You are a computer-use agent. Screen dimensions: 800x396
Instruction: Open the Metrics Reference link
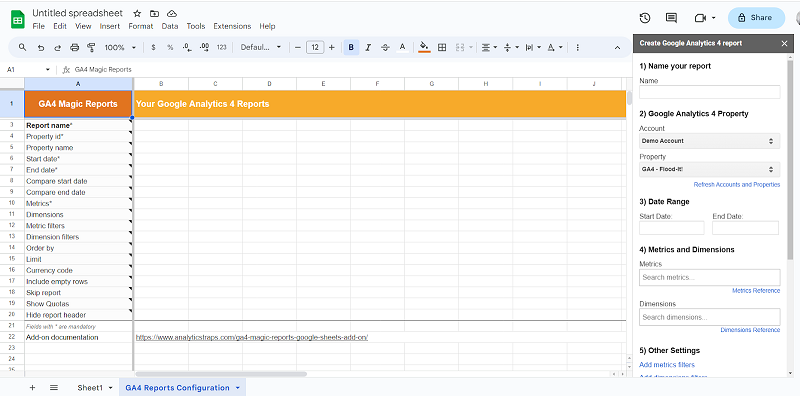pyautogui.click(x=756, y=290)
